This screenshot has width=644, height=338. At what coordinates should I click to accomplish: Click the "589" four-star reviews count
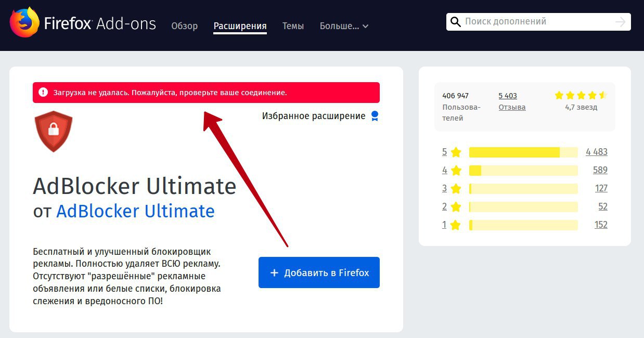[600, 171]
